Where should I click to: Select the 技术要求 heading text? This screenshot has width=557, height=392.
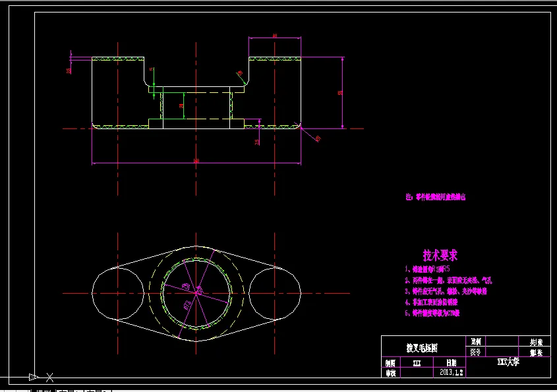tap(440, 256)
